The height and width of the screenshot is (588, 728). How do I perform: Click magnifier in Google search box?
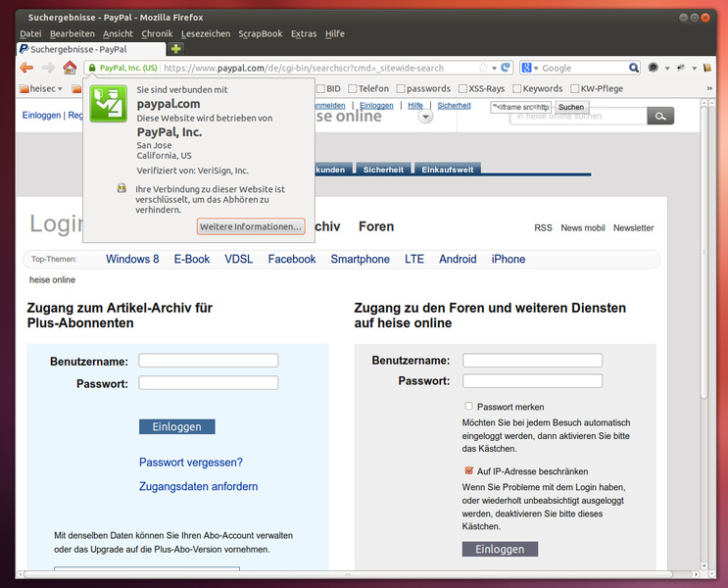634,68
